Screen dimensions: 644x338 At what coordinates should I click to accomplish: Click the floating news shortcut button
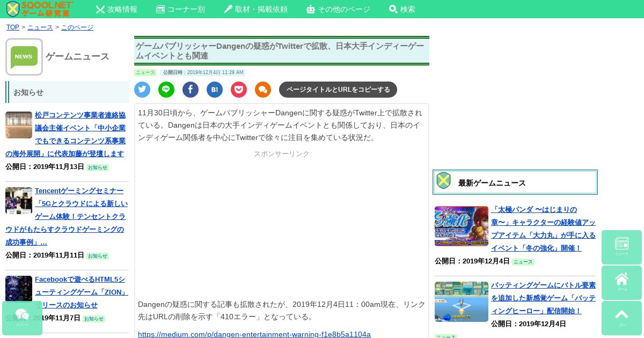(621, 247)
